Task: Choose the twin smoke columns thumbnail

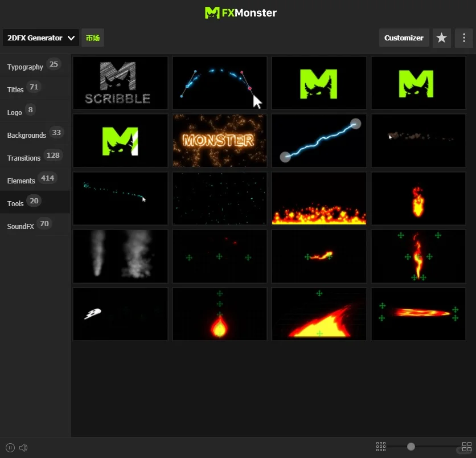Action: pyautogui.click(x=120, y=256)
